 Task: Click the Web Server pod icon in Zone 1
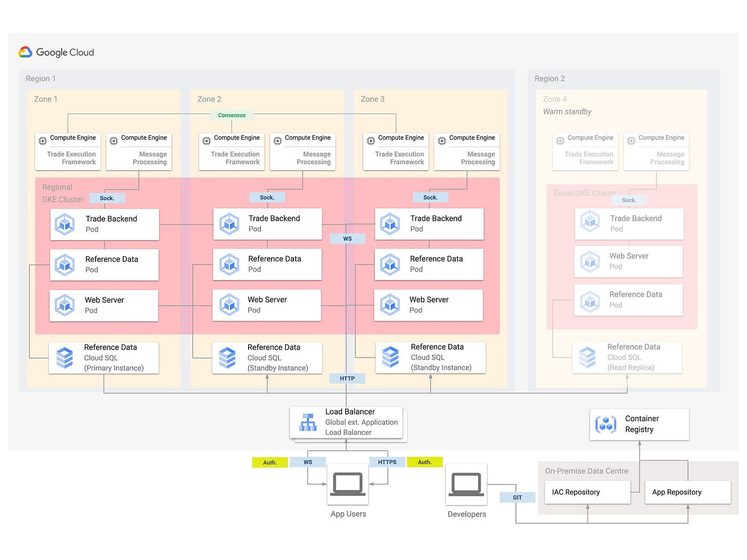click(65, 305)
